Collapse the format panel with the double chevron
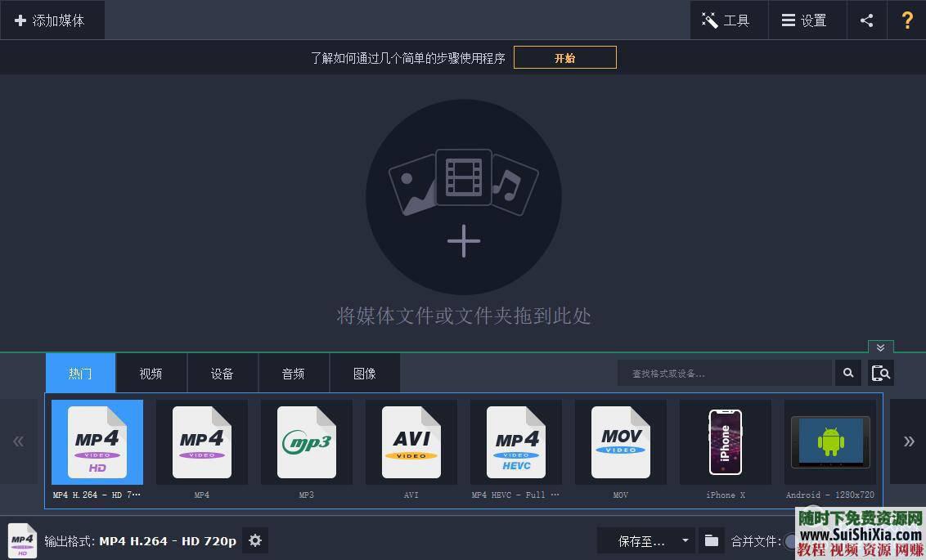 (880, 347)
